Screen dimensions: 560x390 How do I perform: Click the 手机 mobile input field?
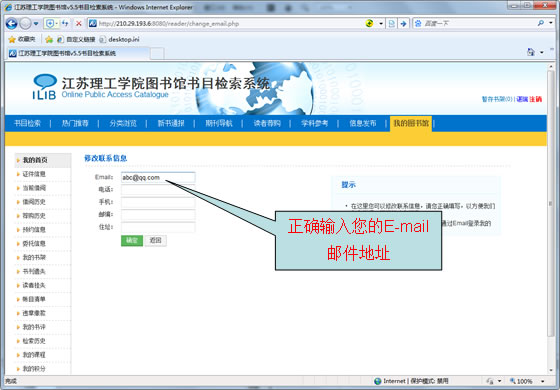click(x=158, y=202)
